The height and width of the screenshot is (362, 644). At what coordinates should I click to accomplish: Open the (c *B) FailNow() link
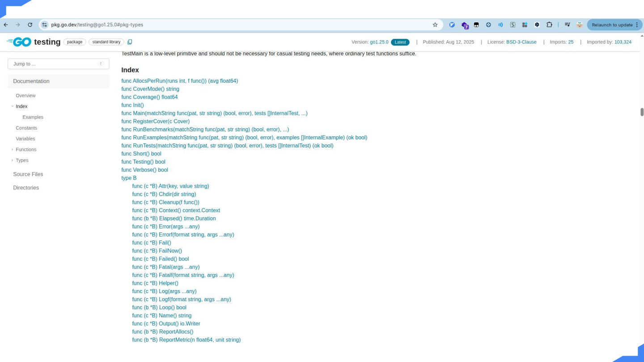[x=157, y=251]
